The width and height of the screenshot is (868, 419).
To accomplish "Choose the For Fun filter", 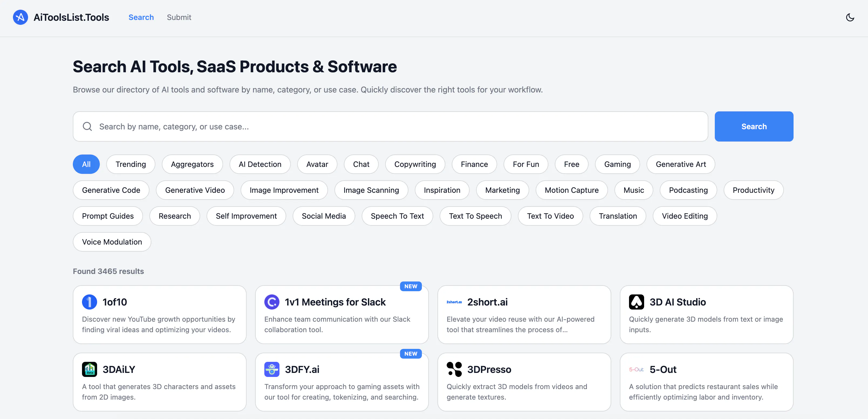I will pos(526,164).
